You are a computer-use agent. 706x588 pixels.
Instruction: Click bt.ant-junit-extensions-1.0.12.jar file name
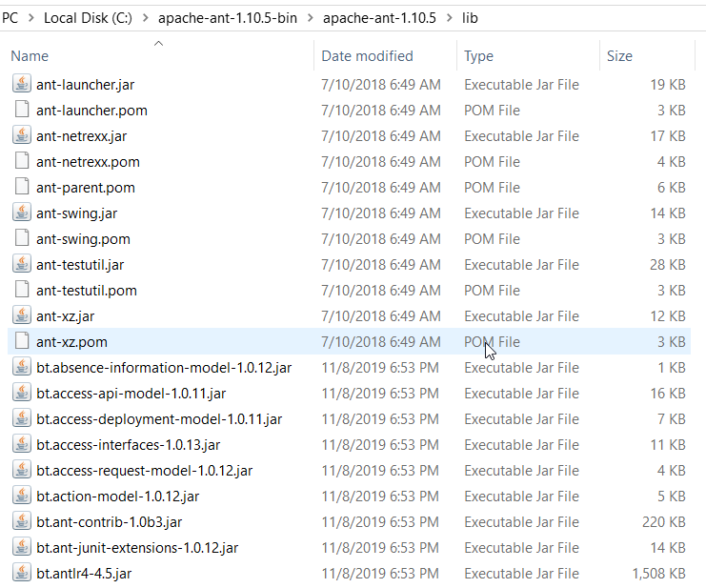(137, 547)
